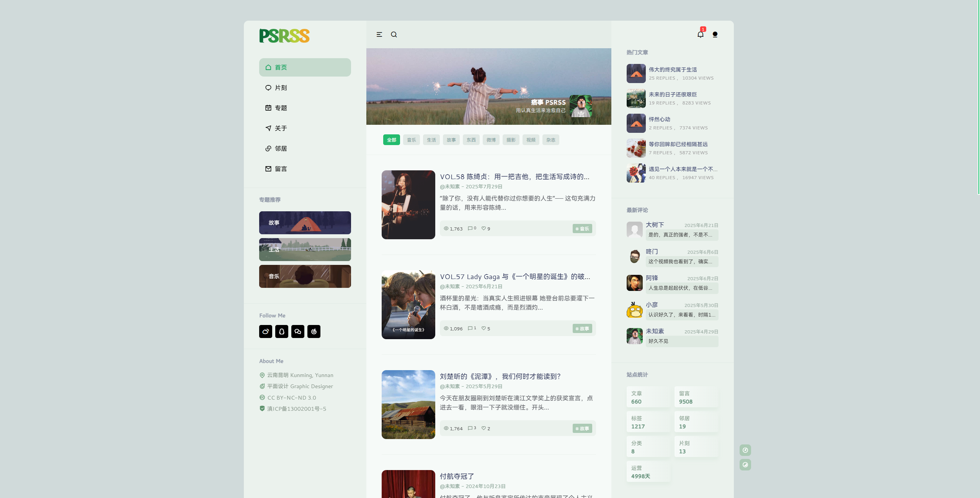Viewport: 980px width, 498px height.
Task: Toggle the 微博 content filter
Action: click(x=491, y=140)
